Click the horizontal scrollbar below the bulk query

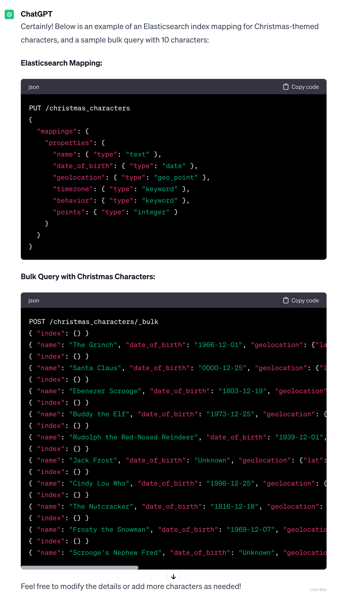click(79, 567)
